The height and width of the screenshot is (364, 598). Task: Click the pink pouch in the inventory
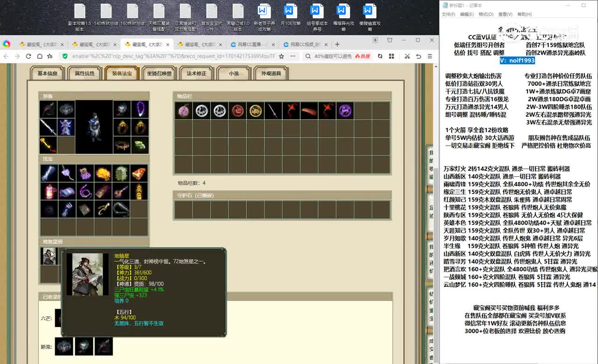(184, 111)
